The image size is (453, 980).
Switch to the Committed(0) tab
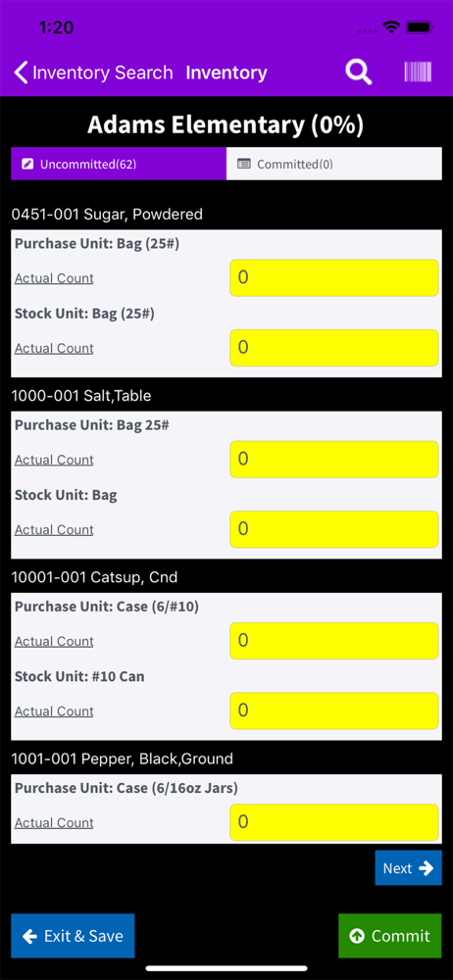coord(334,165)
